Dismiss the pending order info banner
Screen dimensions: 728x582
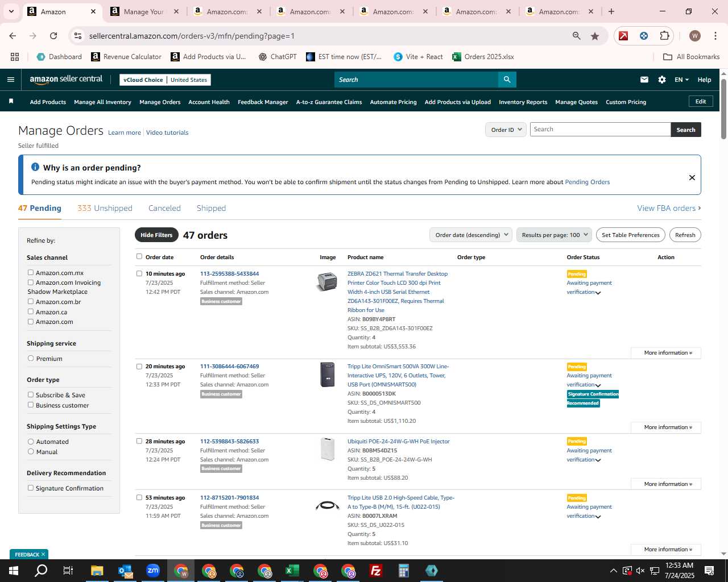pyautogui.click(x=692, y=177)
